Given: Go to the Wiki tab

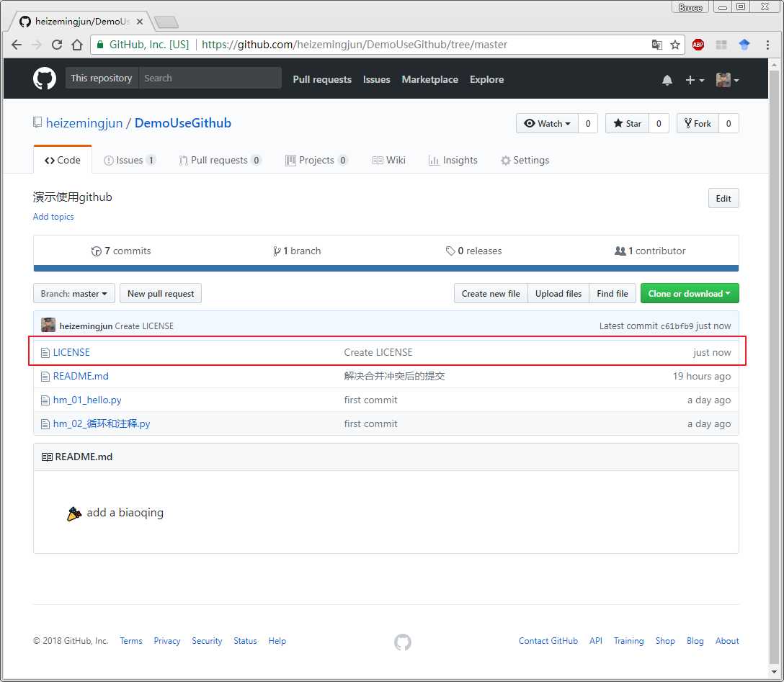Looking at the screenshot, I should point(389,160).
